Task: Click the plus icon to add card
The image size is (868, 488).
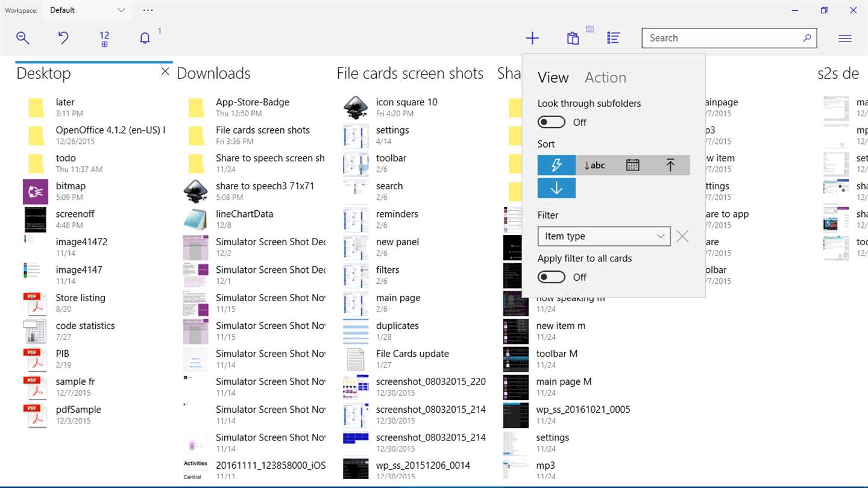Action: (532, 39)
